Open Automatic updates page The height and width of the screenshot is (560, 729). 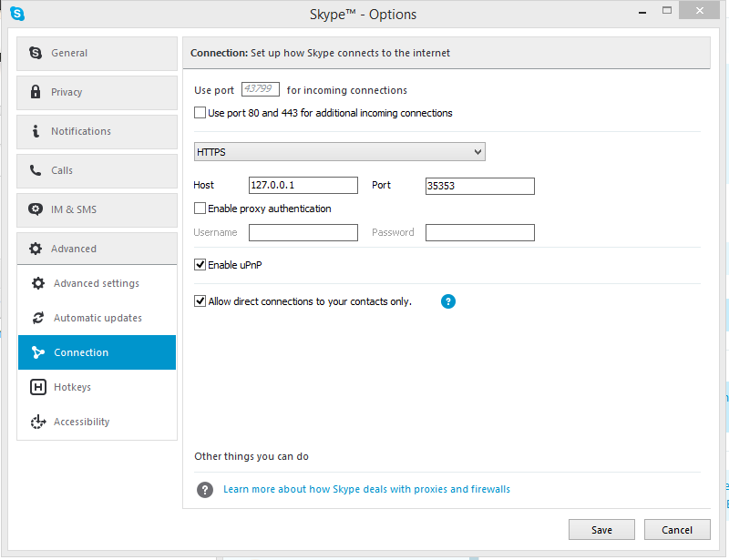pos(98,318)
